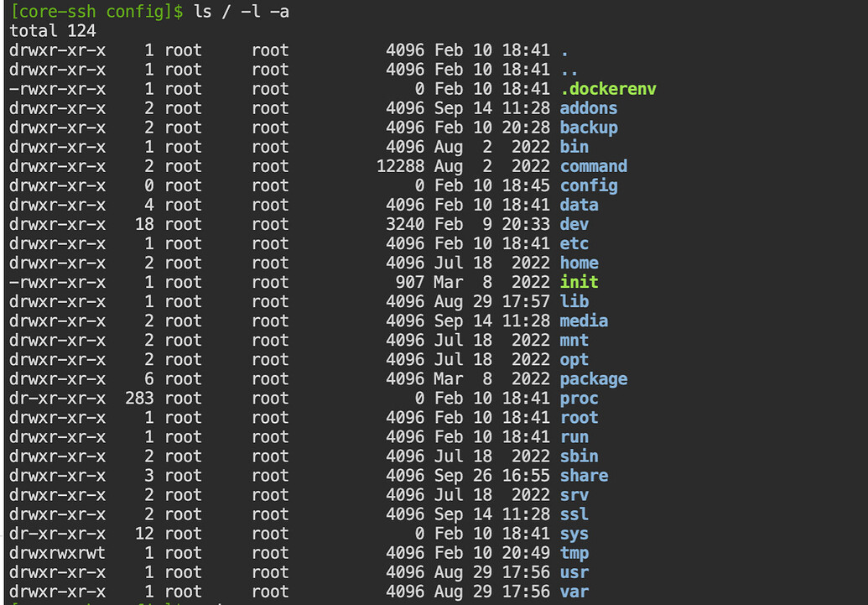
Task: Click the package directory name
Action: [x=594, y=378]
